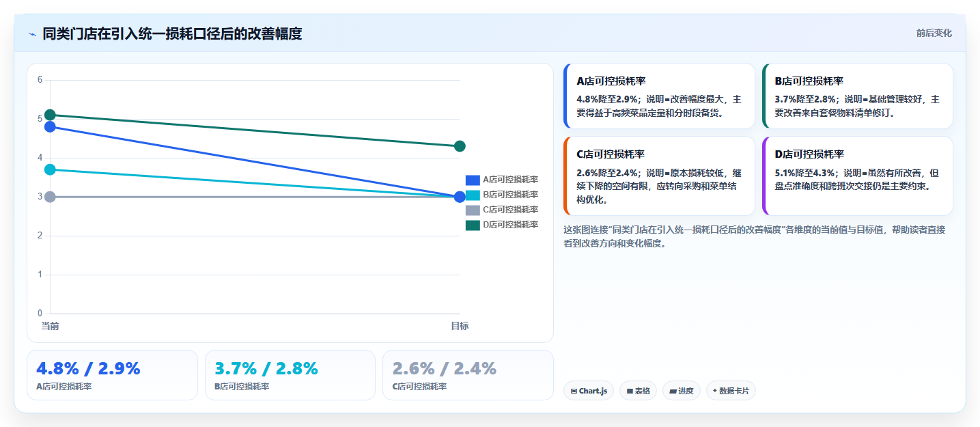
Task: Open the D店可控损耗率 info card
Action: tap(857, 176)
